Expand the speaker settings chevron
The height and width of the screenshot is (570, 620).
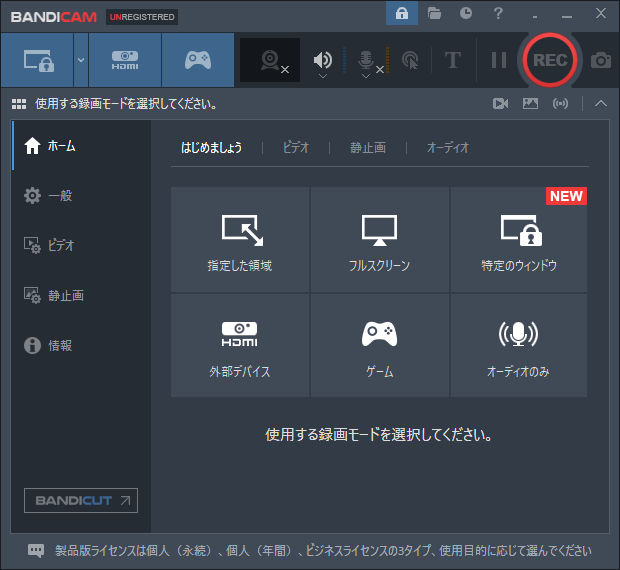[x=323, y=76]
